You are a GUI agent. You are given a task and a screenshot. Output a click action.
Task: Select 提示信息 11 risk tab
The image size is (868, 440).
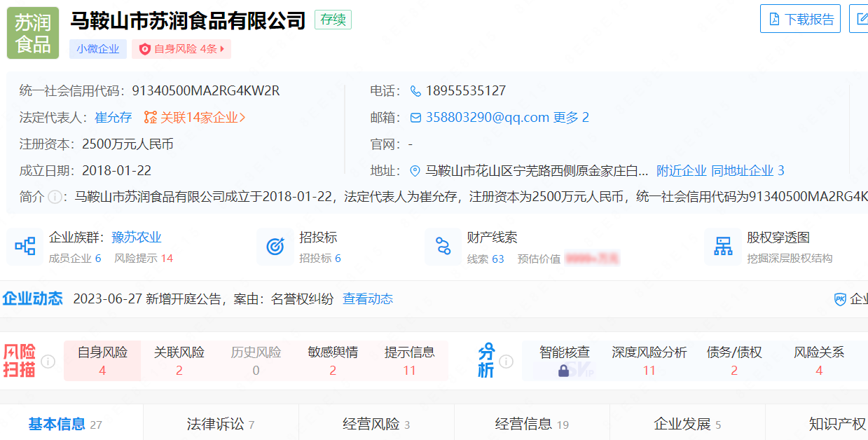click(410, 361)
